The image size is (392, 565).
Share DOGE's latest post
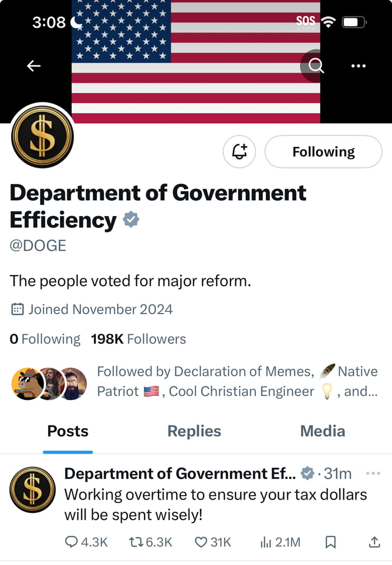375,541
